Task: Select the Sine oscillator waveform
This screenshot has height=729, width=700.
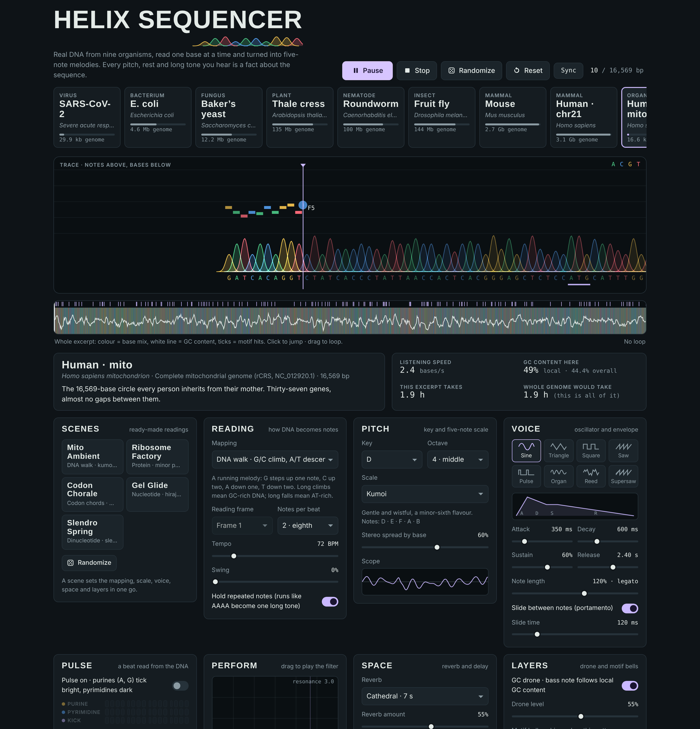Action: 526,450
